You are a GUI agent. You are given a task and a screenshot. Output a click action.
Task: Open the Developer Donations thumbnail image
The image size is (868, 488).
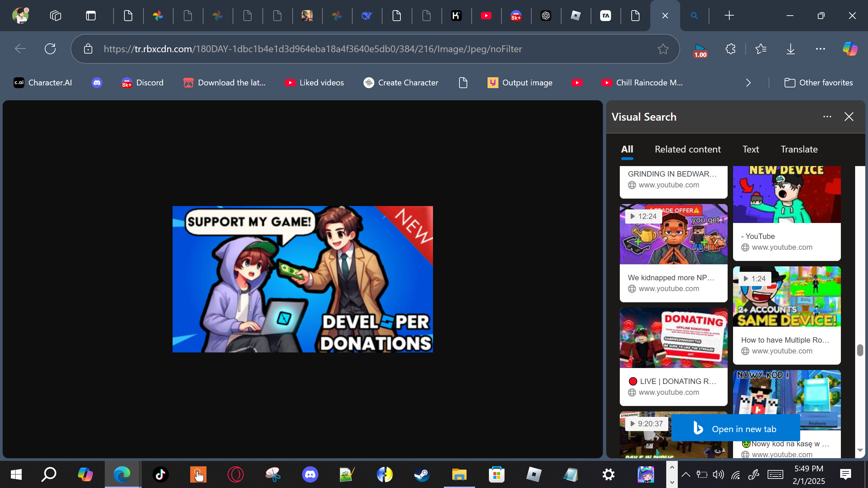[x=302, y=279]
